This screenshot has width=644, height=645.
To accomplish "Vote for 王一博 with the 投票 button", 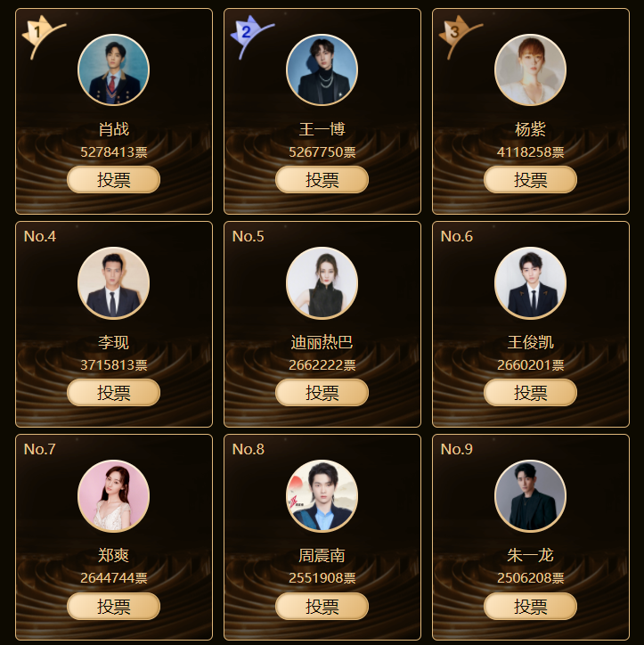I will point(322,180).
